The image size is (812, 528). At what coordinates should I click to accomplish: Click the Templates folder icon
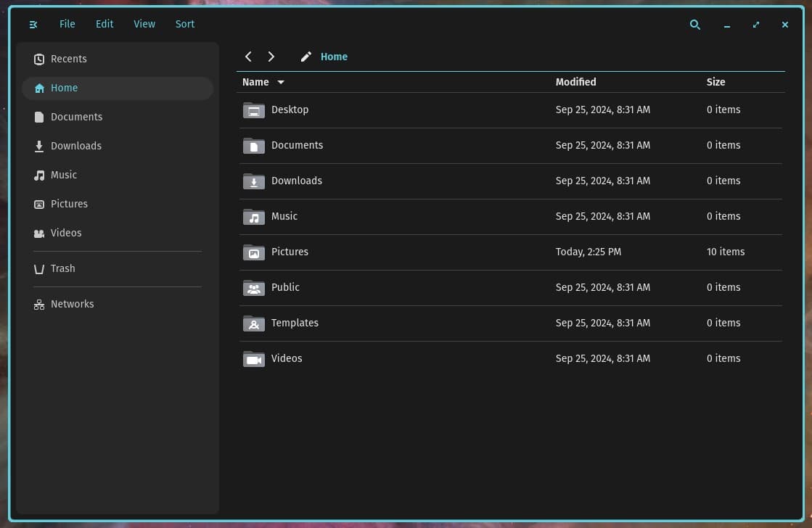click(253, 323)
